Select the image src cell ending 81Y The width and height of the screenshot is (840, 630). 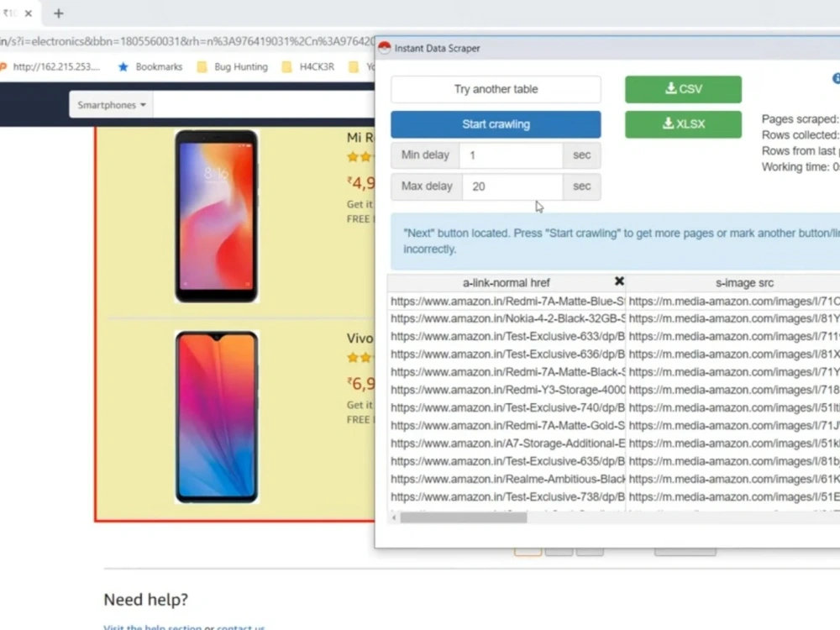tap(733, 318)
